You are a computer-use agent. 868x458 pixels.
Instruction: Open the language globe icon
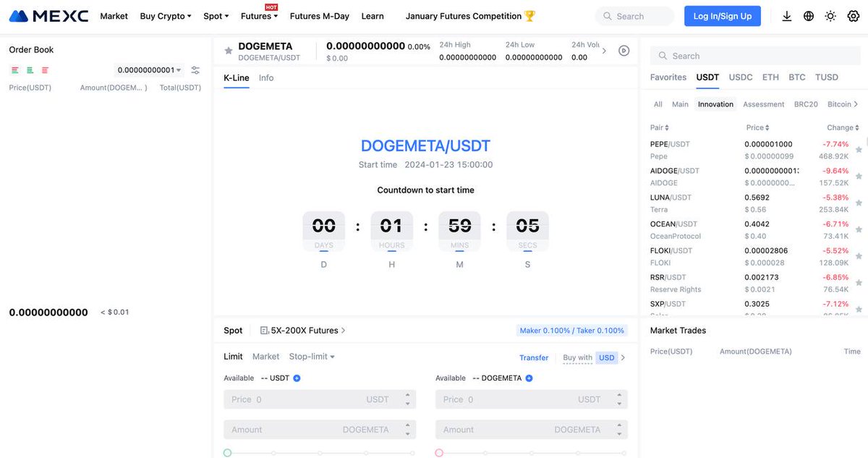tap(809, 16)
